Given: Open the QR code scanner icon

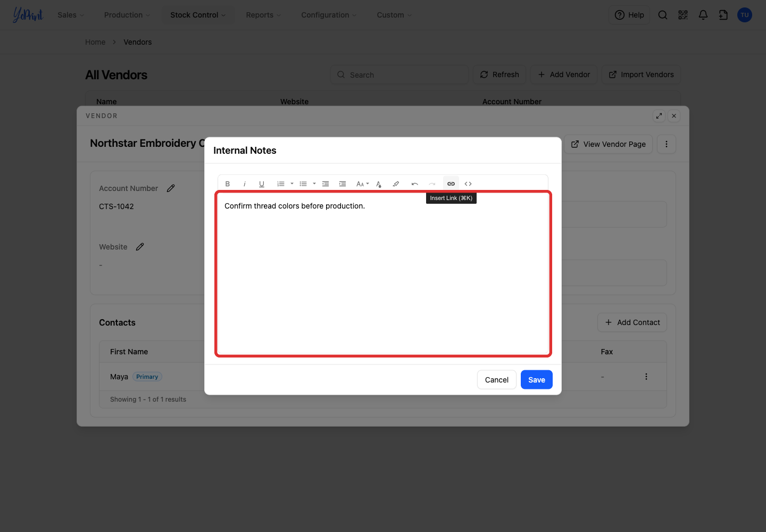Looking at the screenshot, I should click(683, 15).
